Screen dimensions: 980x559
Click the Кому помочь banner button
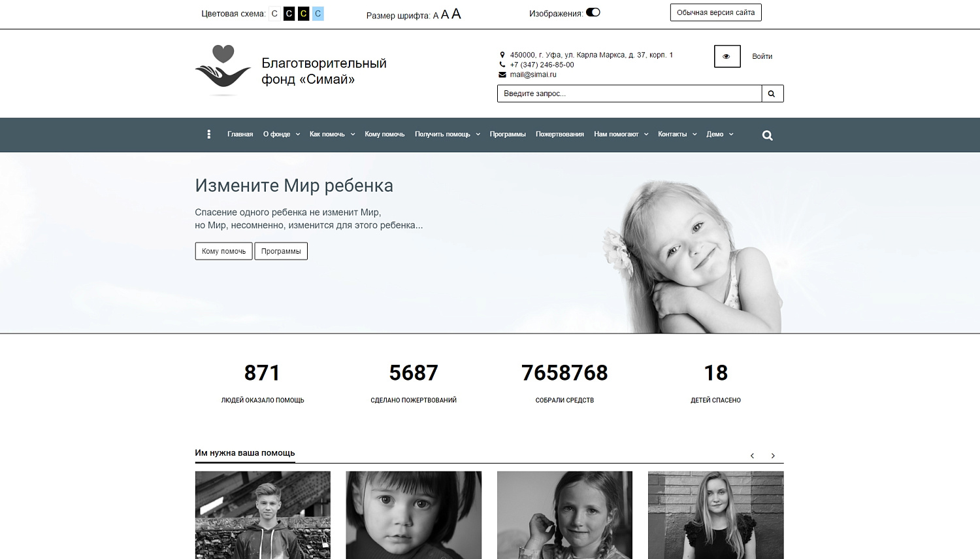coord(223,251)
